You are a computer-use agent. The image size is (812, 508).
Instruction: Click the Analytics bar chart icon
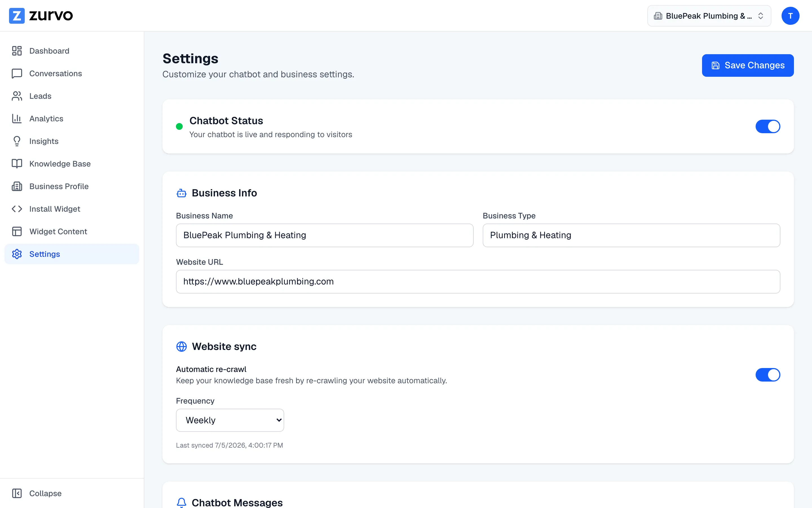tap(17, 118)
